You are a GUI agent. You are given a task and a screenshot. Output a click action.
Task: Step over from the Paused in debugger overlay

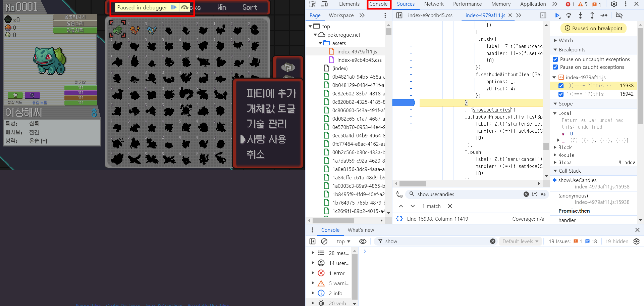184,7
